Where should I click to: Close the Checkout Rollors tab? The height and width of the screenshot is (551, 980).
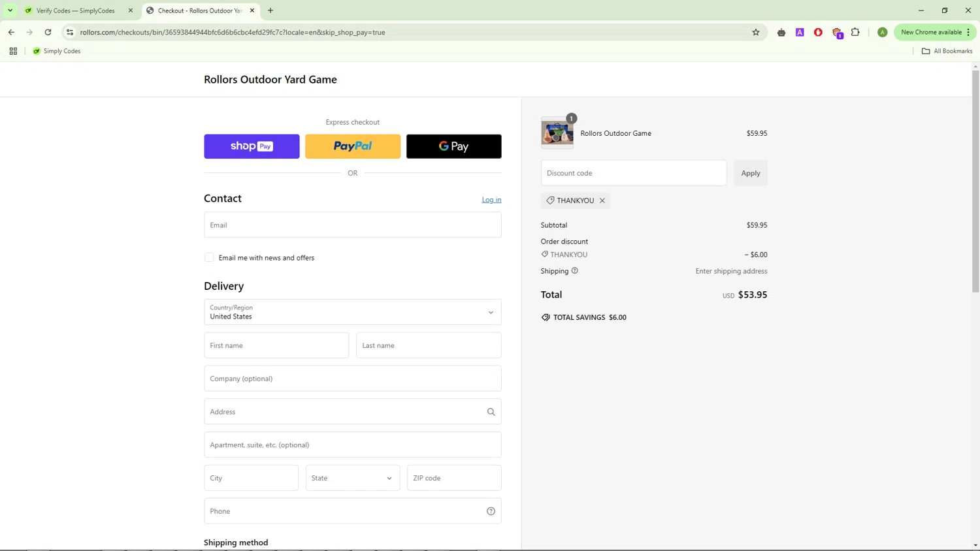tap(252, 10)
